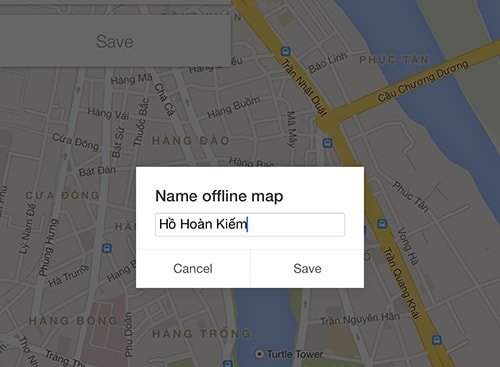Click transit stop icon below Mã Mây
Image resolution: width=500 pixels, height=367 pixels.
pyautogui.click(x=327, y=143)
